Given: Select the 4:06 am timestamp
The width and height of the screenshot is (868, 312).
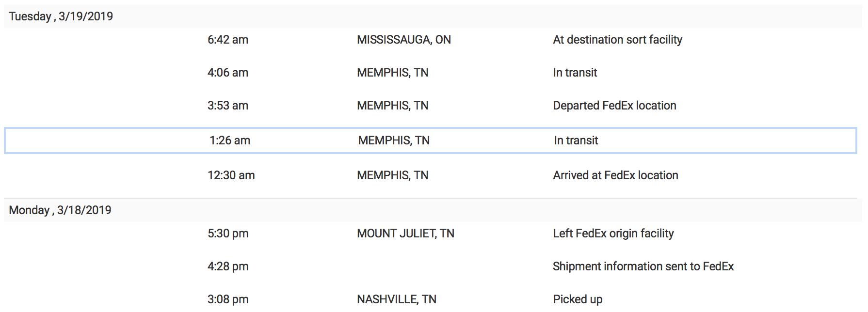Looking at the screenshot, I should pos(228,73).
